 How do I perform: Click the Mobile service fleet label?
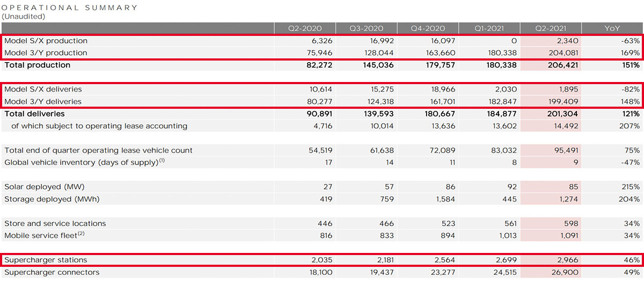coord(45,235)
